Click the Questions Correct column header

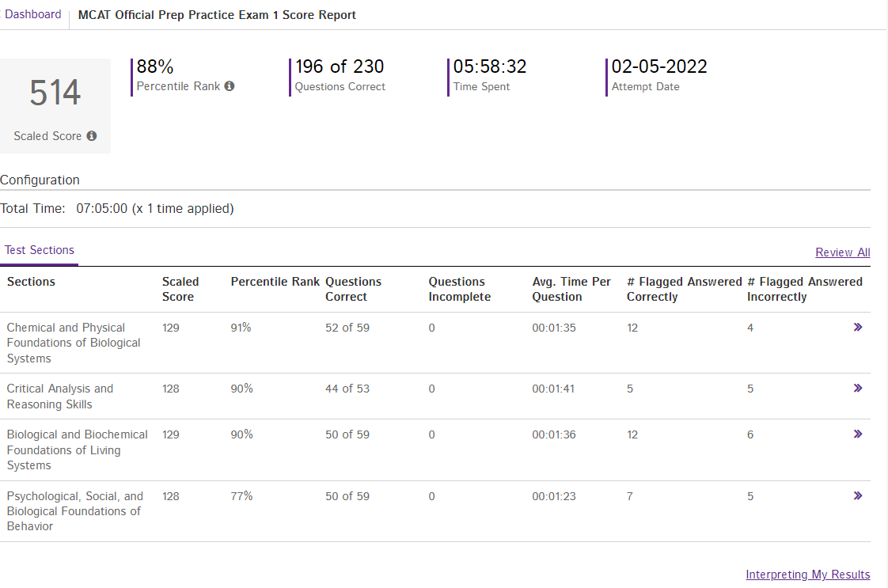click(354, 289)
